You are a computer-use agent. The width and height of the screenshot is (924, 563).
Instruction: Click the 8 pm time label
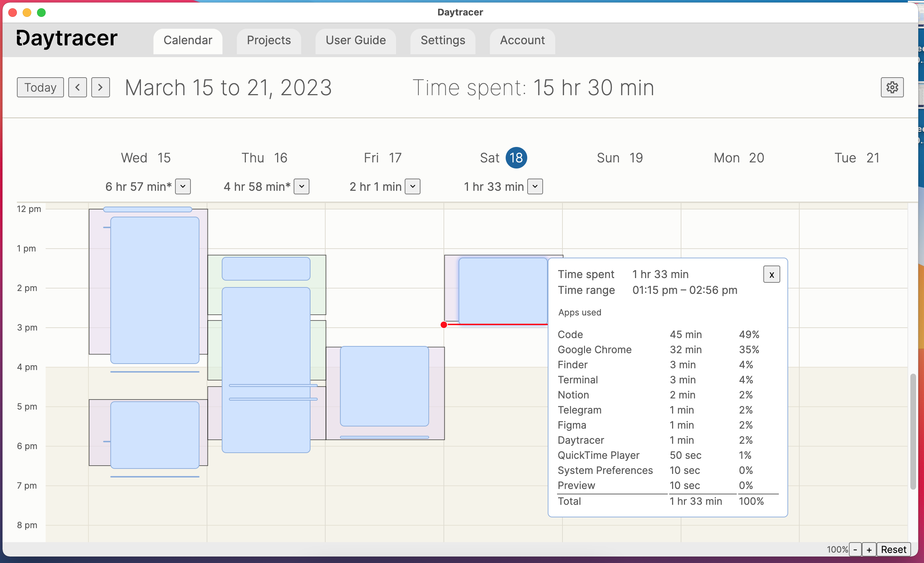point(27,525)
